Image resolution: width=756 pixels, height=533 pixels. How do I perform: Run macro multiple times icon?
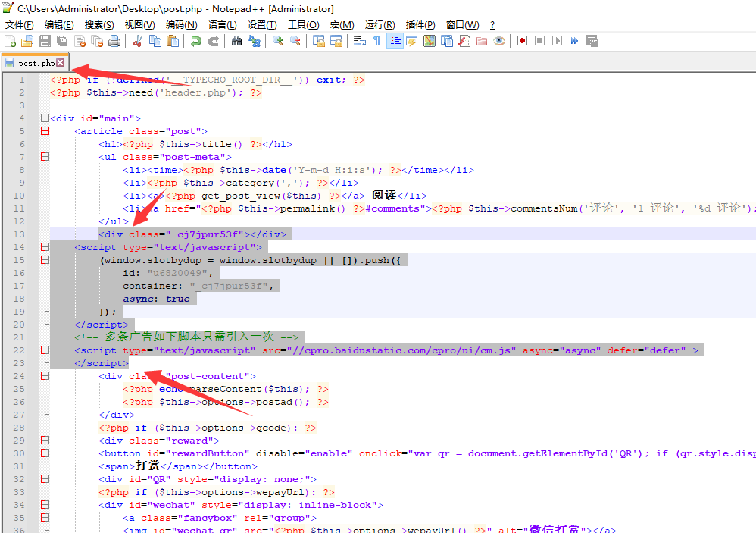(574, 41)
